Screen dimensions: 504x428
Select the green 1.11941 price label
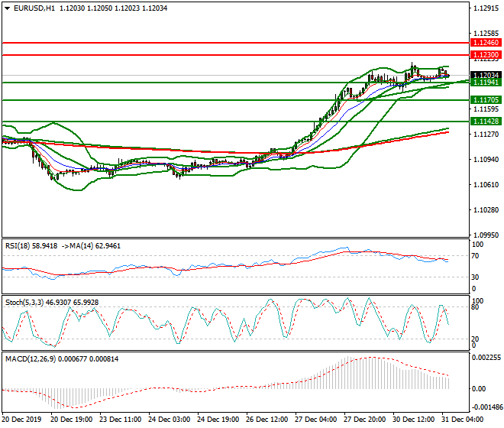(486, 83)
